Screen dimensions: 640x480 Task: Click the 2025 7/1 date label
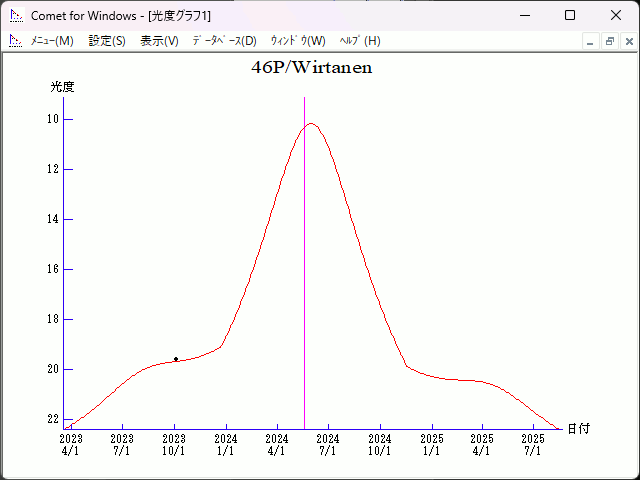[x=533, y=445]
